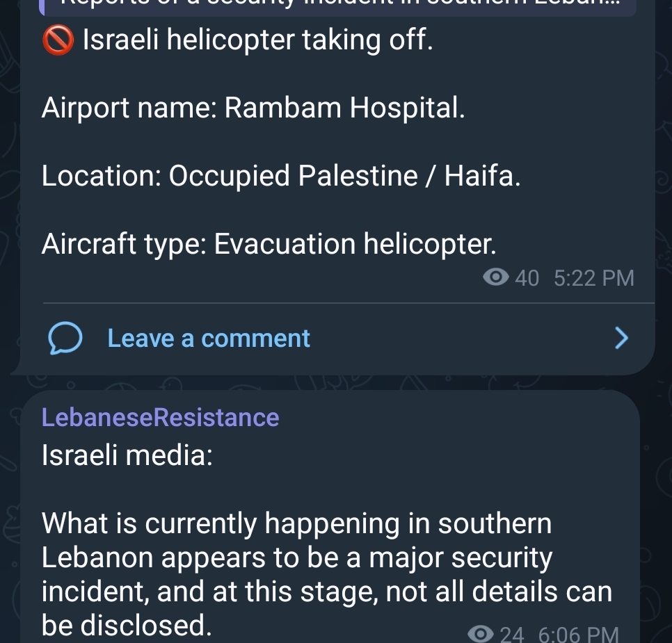The height and width of the screenshot is (643, 672).
Task: Click the separator line above Leave a comment
Action: click(349, 303)
